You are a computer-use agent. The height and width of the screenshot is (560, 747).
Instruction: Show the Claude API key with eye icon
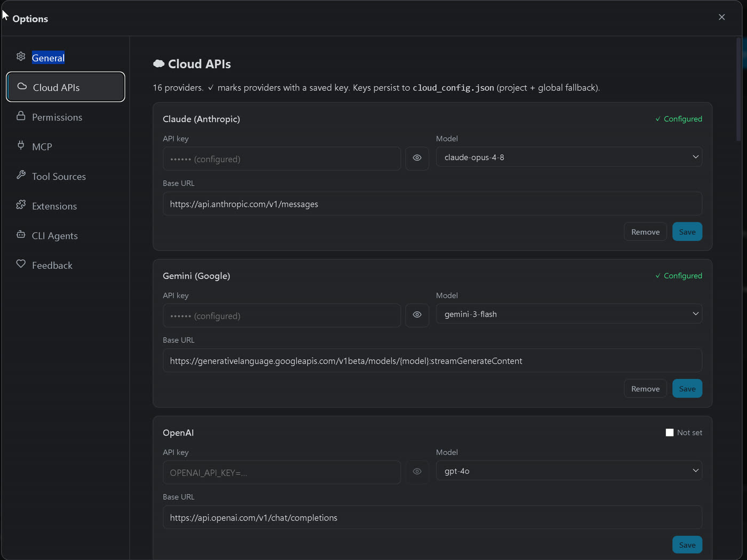[x=417, y=158]
